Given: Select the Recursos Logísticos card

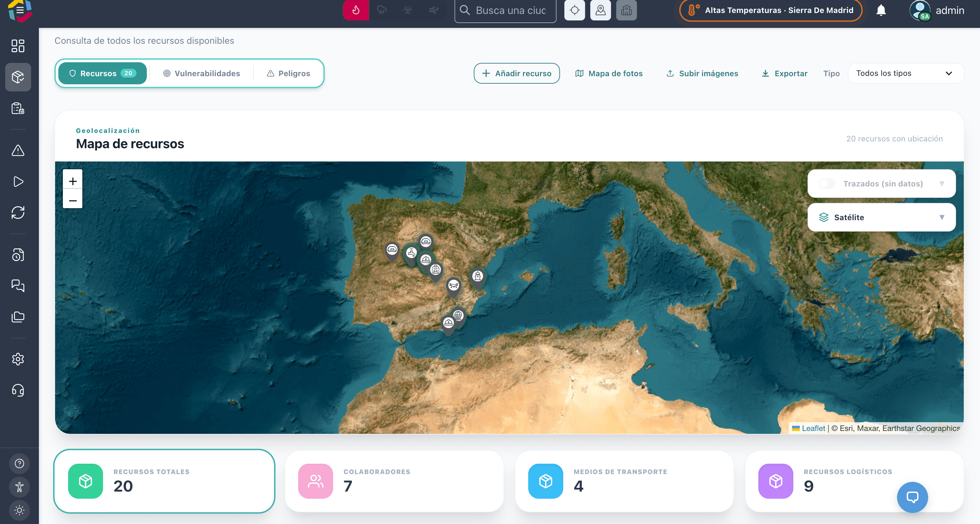Looking at the screenshot, I should pyautogui.click(x=855, y=481).
